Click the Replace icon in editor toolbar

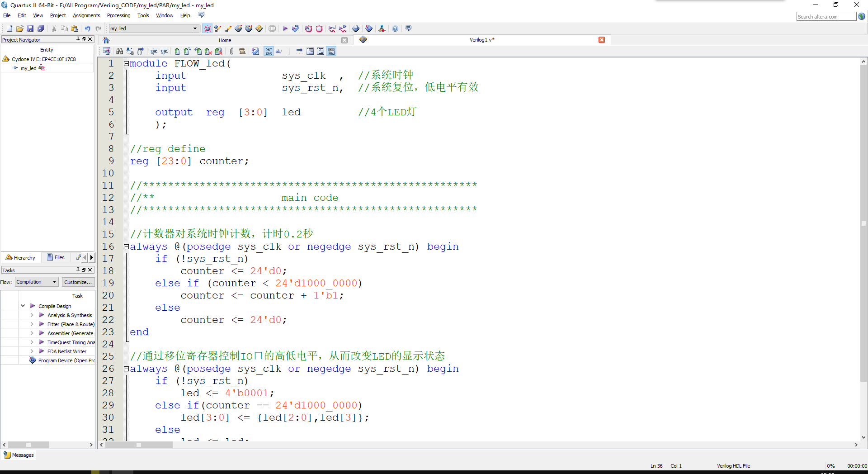pyautogui.click(x=130, y=51)
